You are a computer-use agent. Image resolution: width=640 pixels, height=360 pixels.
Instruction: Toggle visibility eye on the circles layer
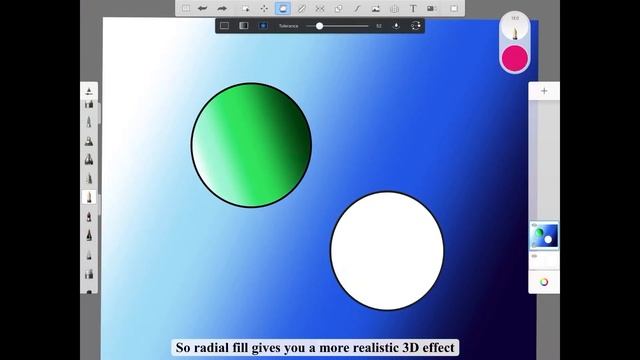pos(534,225)
